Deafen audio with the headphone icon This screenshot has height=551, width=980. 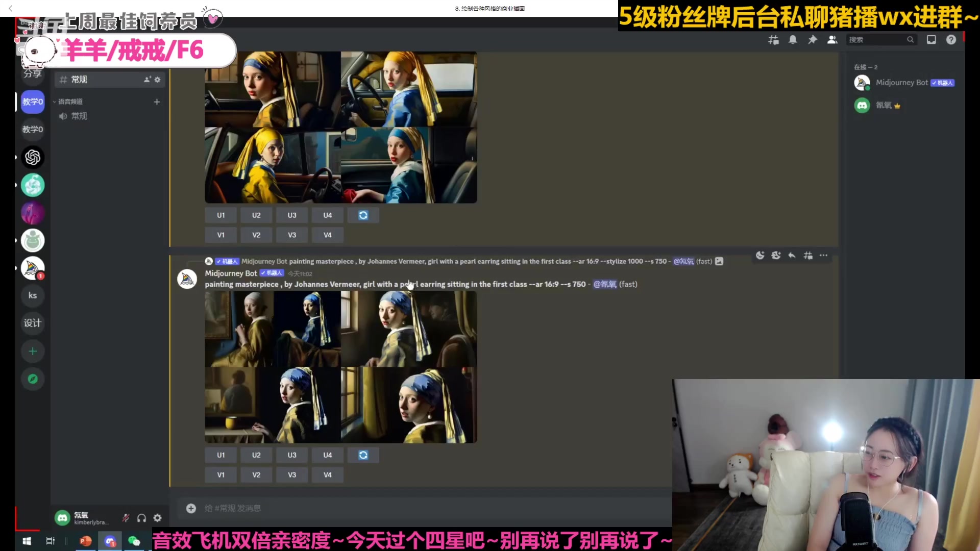[141, 517]
